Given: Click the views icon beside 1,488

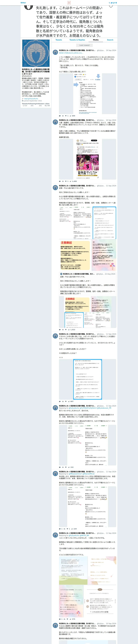Looking at the screenshot, I should click(x=70, y=181).
